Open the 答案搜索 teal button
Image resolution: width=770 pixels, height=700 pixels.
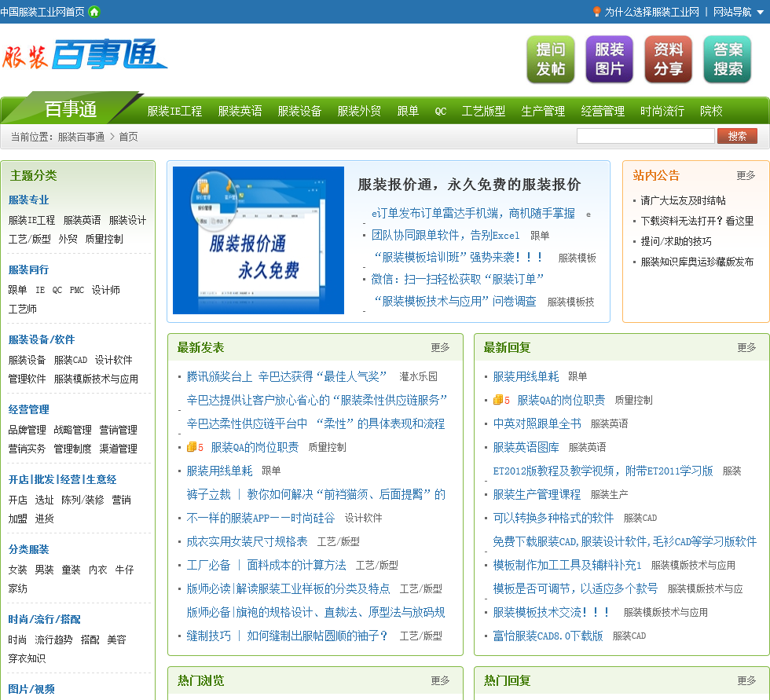(728, 59)
